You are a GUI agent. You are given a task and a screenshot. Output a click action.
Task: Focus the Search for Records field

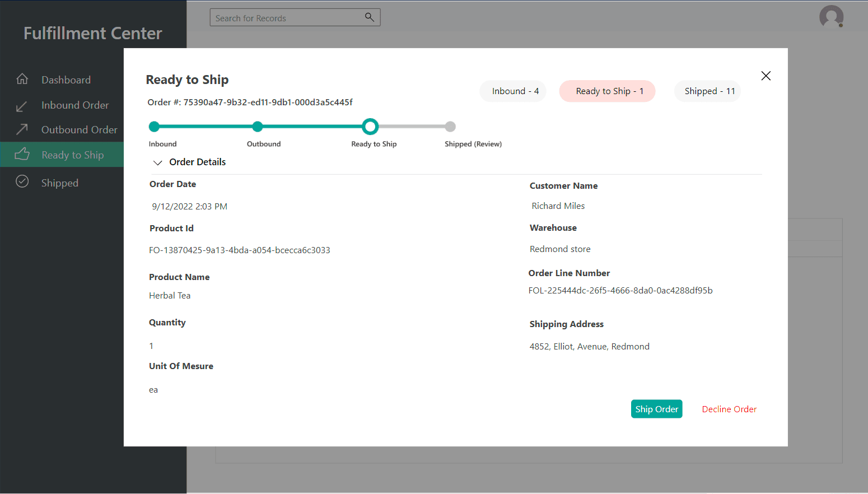(x=286, y=18)
